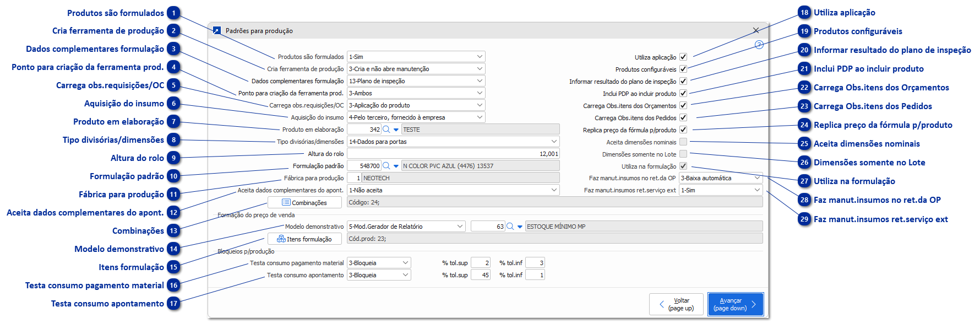The height and width of the screenshot is (323, 980).
Task: Click numbered callout marker 18 for Utiliza aplicação
Action: click(804, 13)
